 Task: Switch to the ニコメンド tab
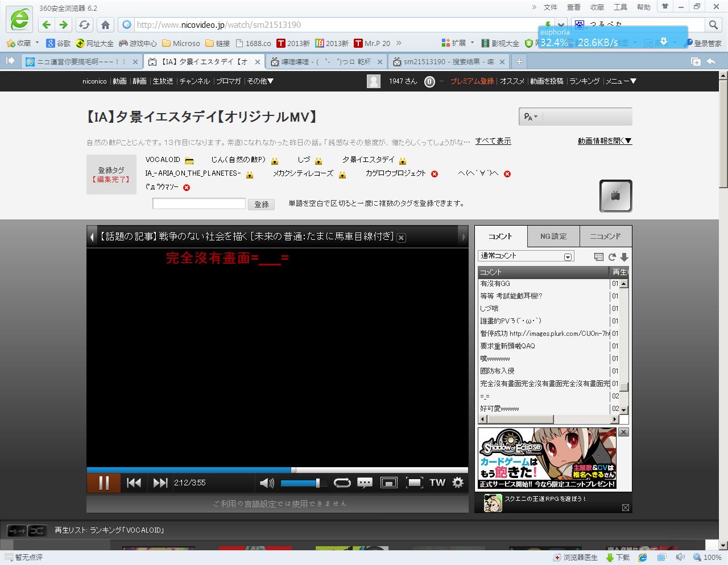click(x=605, y=236)
